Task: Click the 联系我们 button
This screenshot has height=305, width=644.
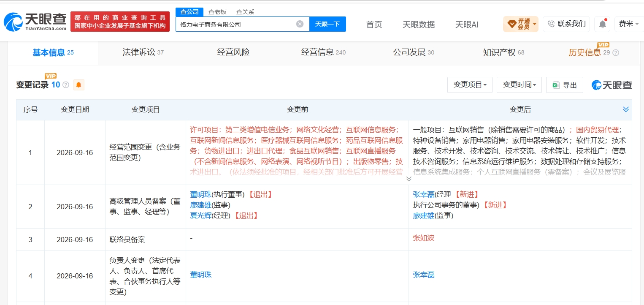Action: (566, 24)
